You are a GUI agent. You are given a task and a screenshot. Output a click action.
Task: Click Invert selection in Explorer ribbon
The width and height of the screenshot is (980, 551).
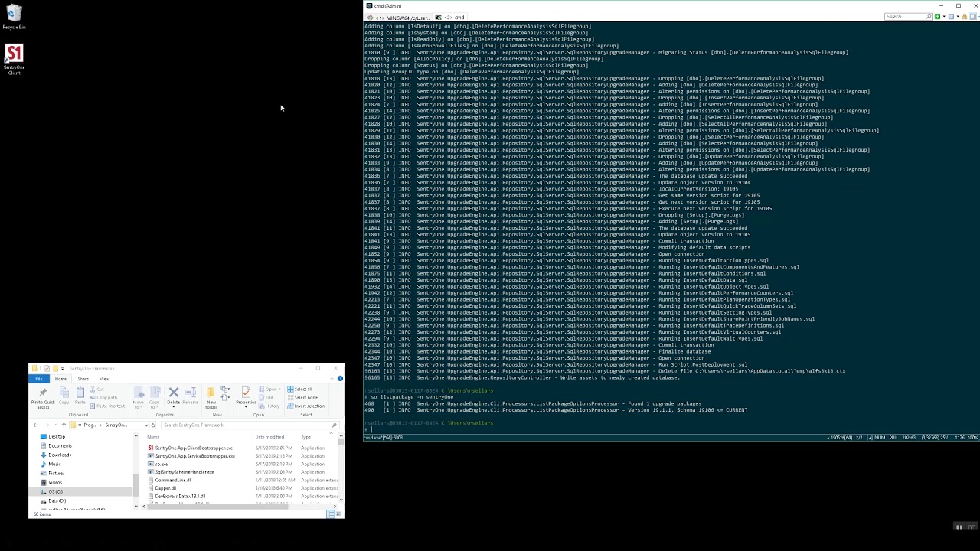point(305,406)
